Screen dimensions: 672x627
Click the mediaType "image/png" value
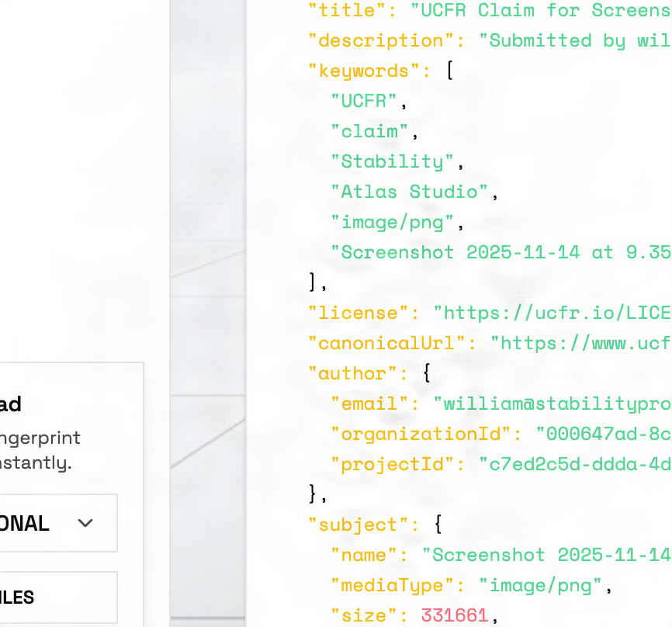(x=540, y=585)
